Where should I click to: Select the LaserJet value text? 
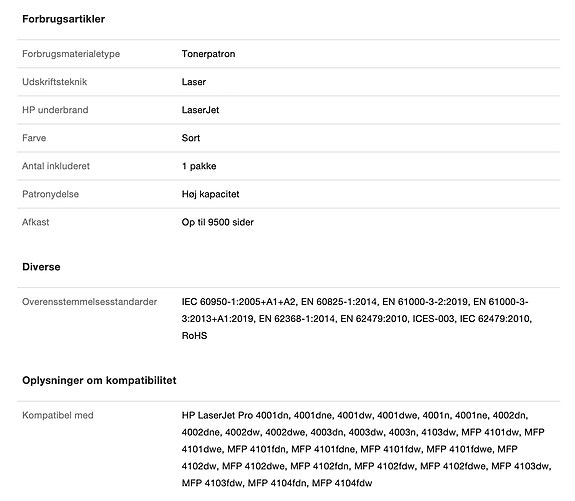click(200, 110)
